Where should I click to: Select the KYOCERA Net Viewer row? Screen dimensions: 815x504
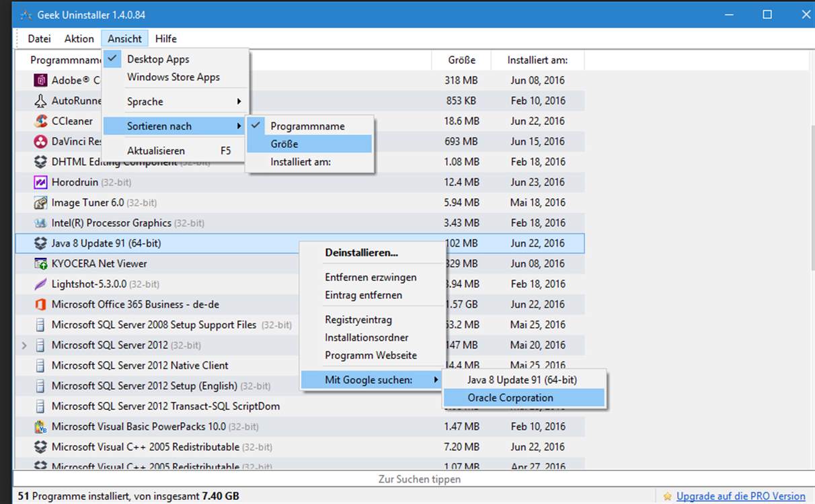click(299, 263)
